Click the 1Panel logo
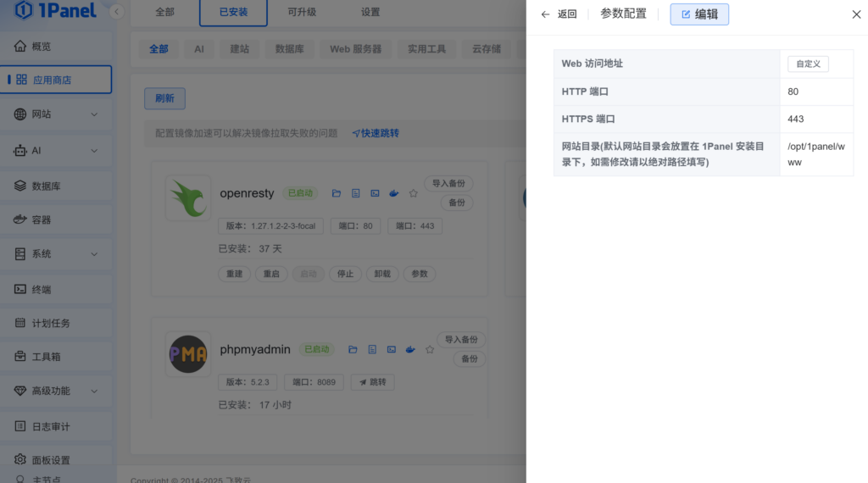Image resolution: width=868 pixels, height=483 pixels. [55, 10]
